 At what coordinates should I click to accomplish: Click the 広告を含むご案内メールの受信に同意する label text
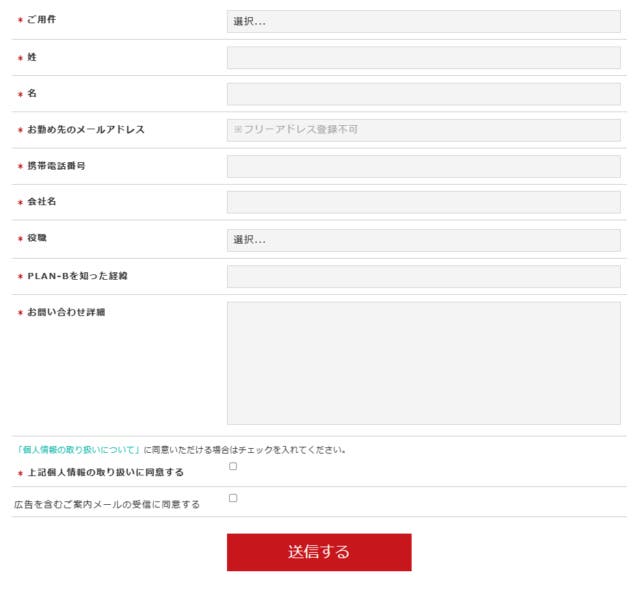(x=106, y=505)
